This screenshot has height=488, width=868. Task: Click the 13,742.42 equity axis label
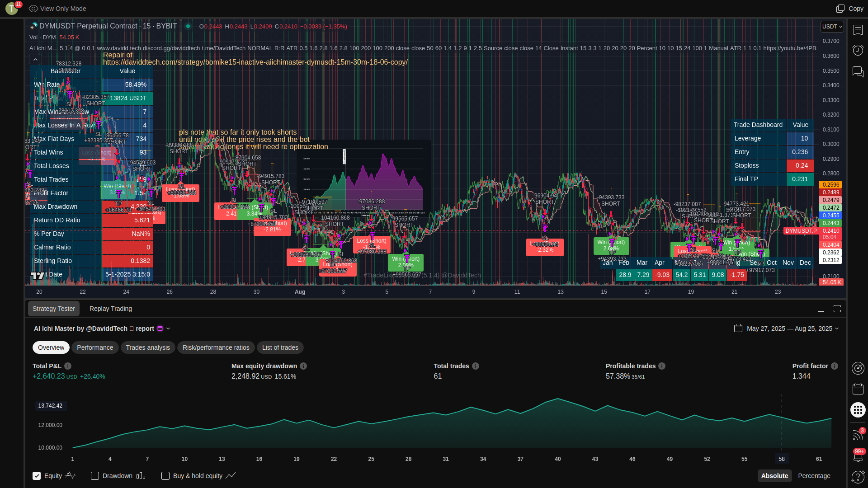50,406
